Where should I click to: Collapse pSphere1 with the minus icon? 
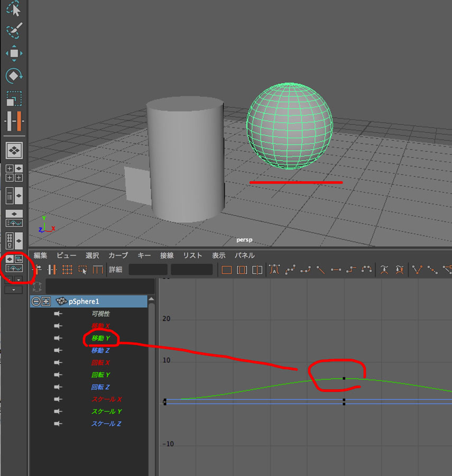[36, 301]
